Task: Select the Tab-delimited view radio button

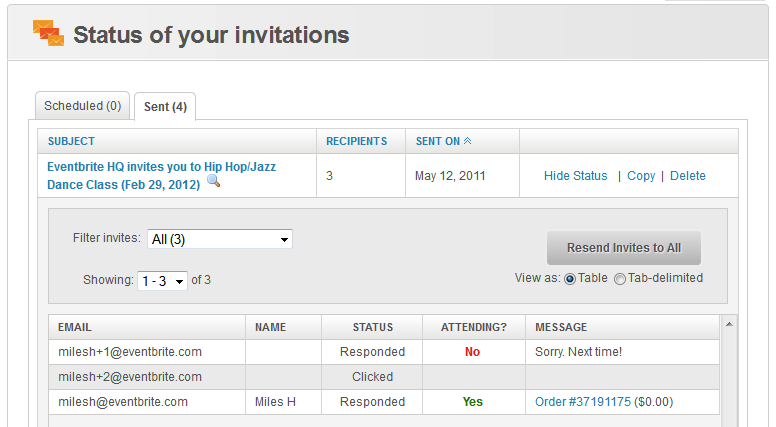Action: [620, 279]
